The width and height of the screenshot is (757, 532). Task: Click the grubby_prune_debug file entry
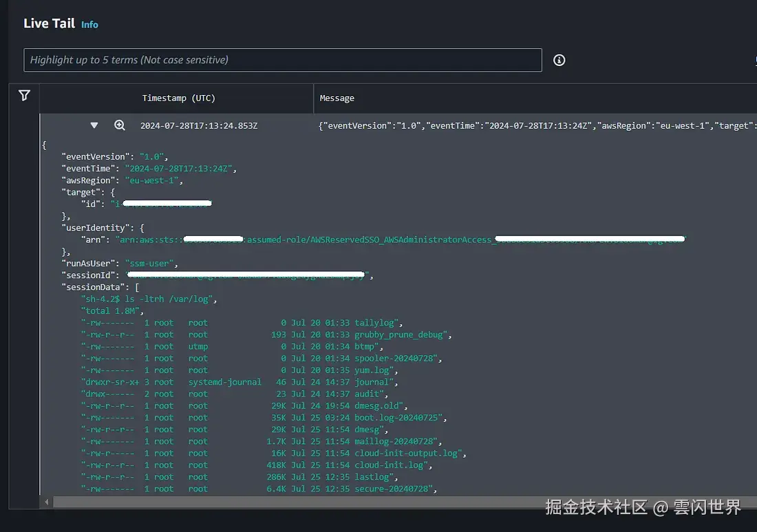click(x=266, y=334)
